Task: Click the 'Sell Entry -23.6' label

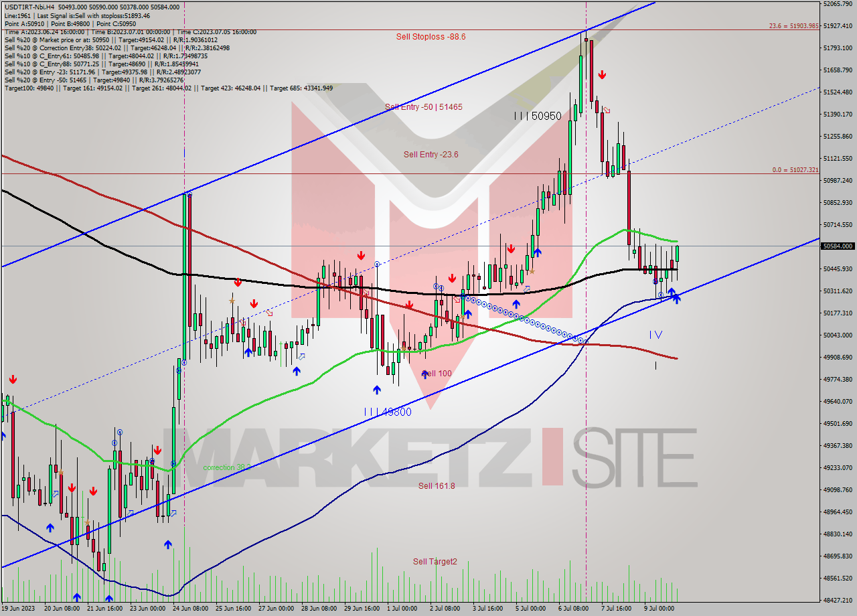Action: point(431,155)
